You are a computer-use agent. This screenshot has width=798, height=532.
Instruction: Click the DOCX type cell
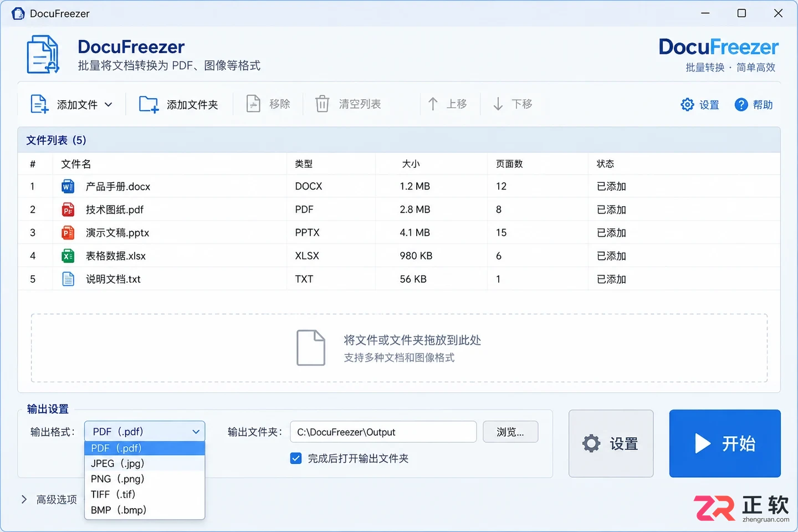(x=309, y=186)
